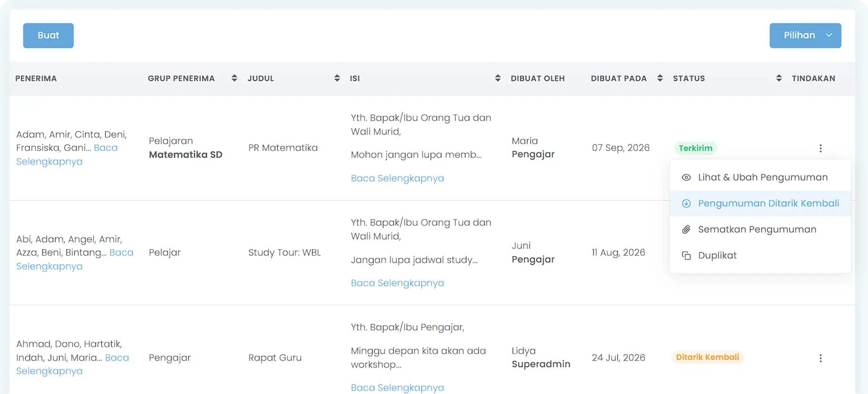Open three-dot actions menu for Rapat Guru
The image size is (868, 394).
[x=820, y=358]
